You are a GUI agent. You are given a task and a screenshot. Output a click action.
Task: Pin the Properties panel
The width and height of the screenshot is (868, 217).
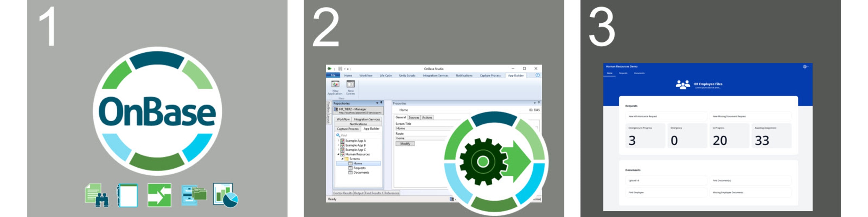[x=538, y=102]
